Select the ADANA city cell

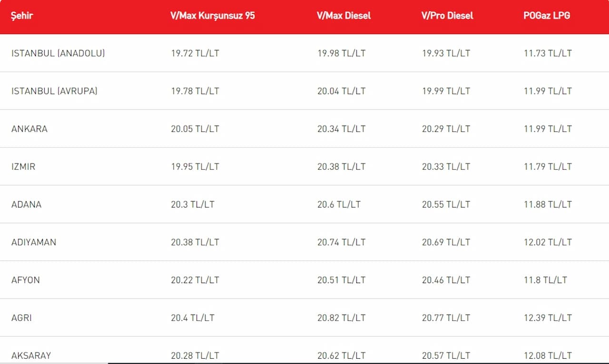pyautogui.click(x=27, y=205)
